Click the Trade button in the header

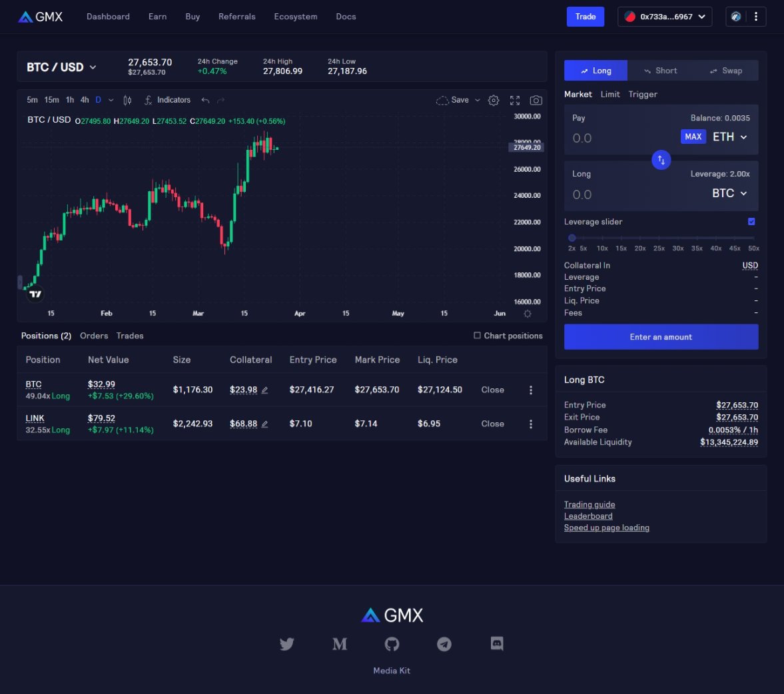pyautogui.click(x=585, y=17)
